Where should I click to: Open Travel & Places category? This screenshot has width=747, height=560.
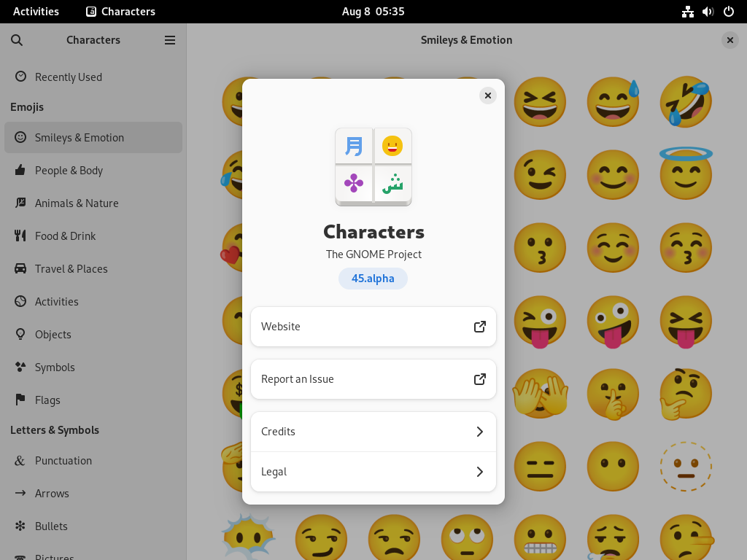(x=93, y=269)
